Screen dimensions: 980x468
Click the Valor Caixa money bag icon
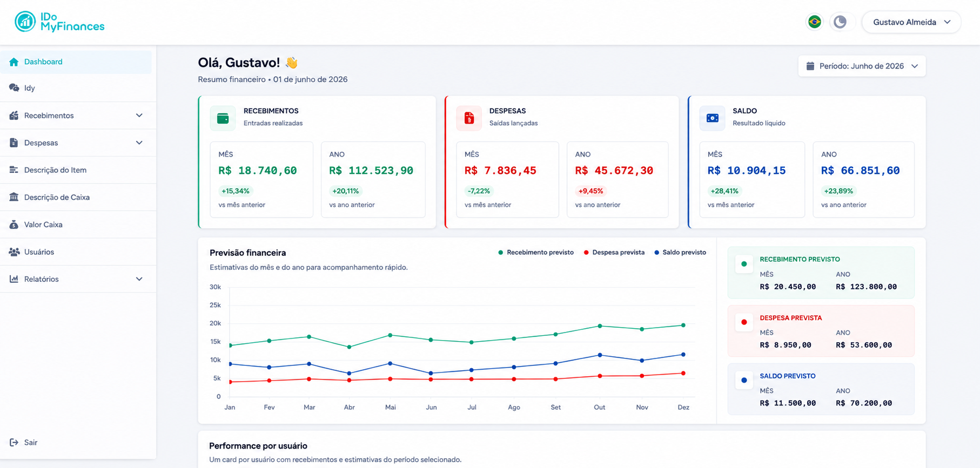[14, 225]
